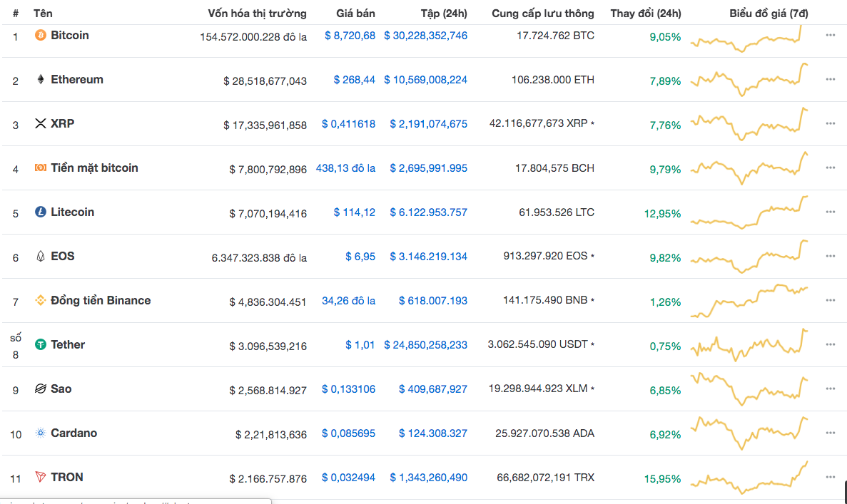
Task: Click the Ethereum diamond logo icon
Action: coord(41,79)
